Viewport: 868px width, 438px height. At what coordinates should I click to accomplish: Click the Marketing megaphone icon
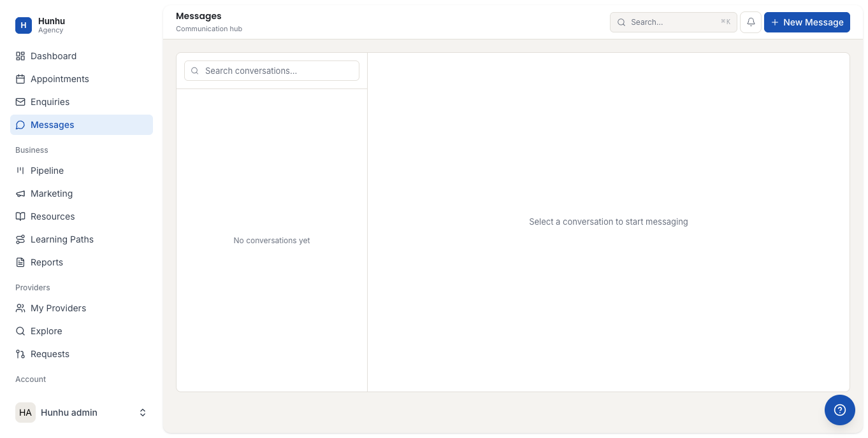click(x=20, y=194)
